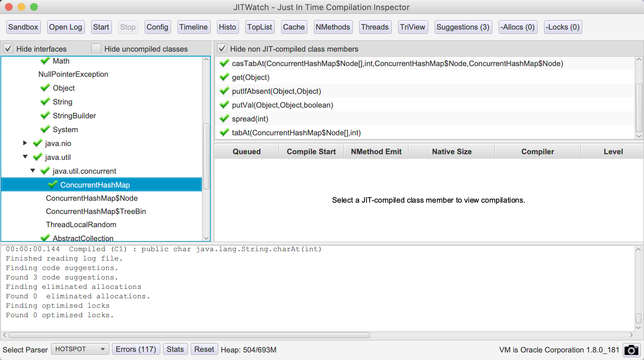The image size is (644, 360).
Task: Click the NMethods panel button
Action: (333, 27)
